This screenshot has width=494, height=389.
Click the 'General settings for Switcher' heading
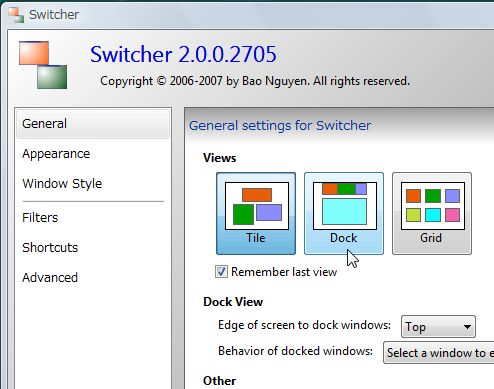pyautogui.click(x=280, y=126)
